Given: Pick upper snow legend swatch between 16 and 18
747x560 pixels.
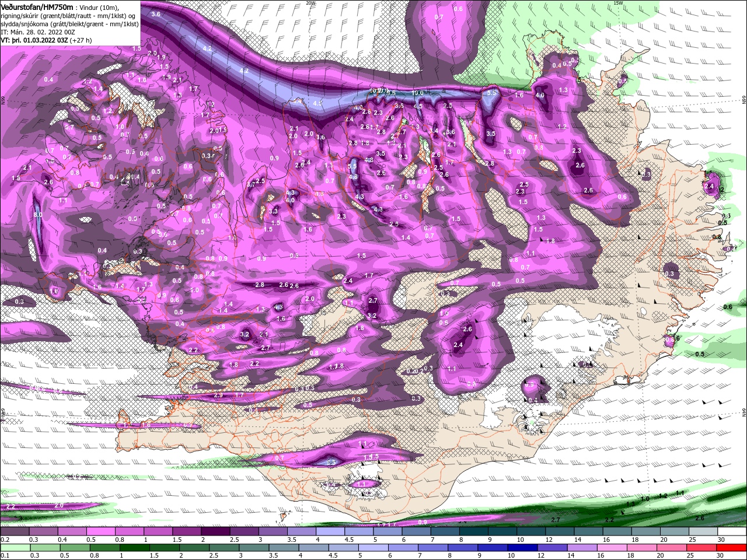Looking at the screenshot, I should [x=617, y=531].
